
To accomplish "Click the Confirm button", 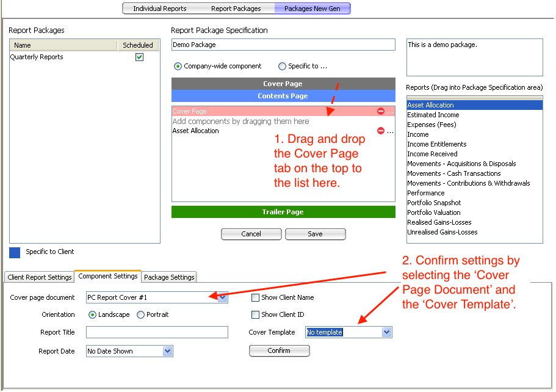I will pyautogui.click(x=279, y=350).
